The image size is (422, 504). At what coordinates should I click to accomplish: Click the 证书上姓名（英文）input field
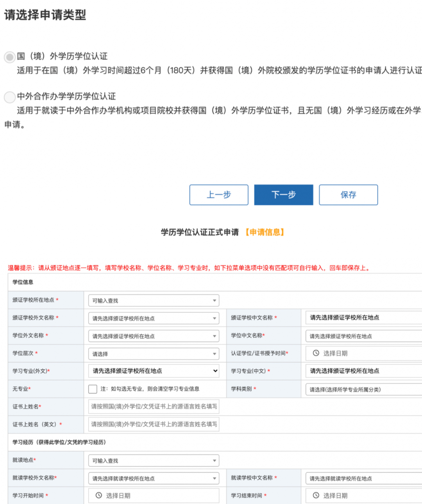[153, 424]
